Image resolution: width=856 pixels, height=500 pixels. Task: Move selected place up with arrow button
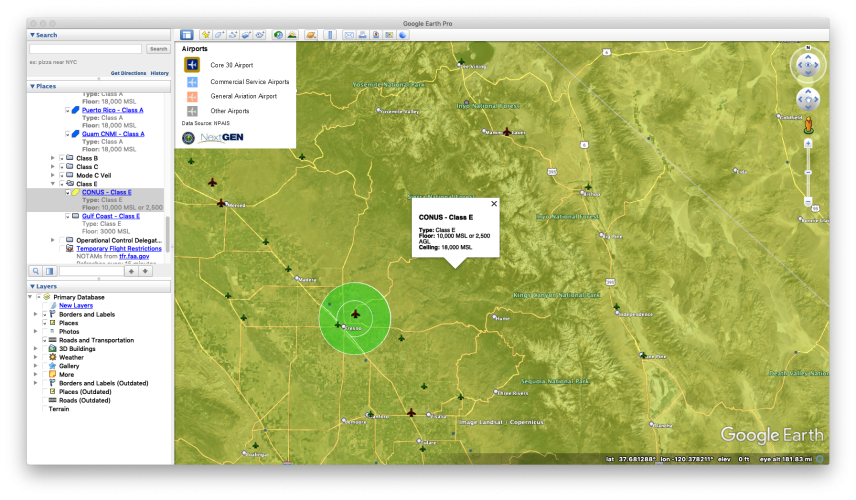pyautogui.click(x=131, y=271)
